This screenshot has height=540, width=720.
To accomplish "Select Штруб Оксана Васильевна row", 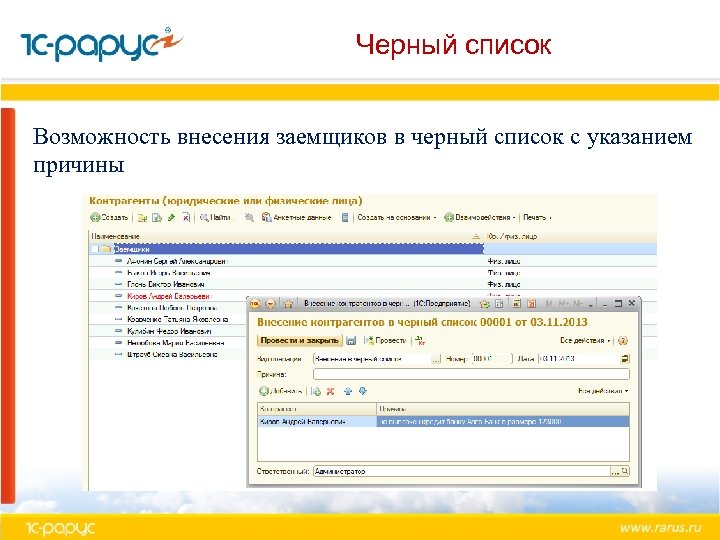I will click(172, 354).
